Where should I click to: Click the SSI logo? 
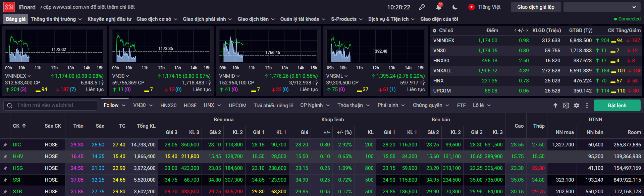coord(9,7)
